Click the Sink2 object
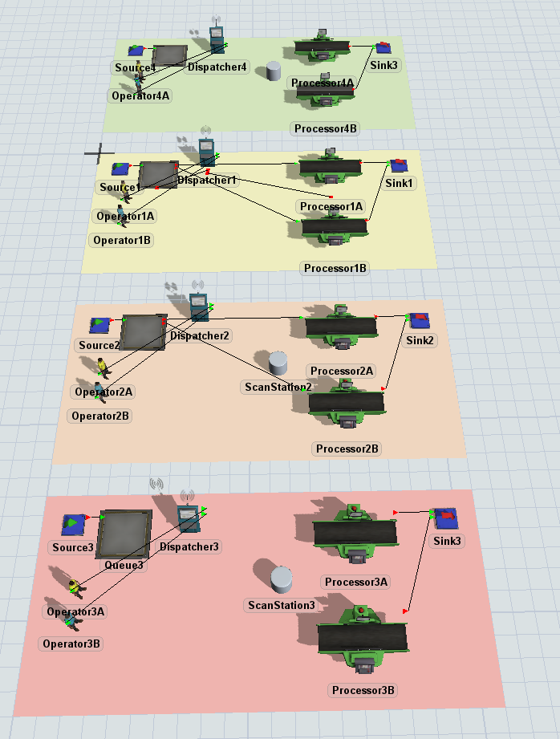 click(x=420, y=322)
